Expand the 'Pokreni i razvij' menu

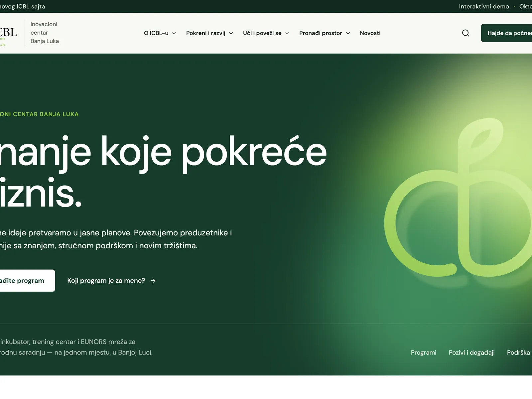[x=209, y=33]
